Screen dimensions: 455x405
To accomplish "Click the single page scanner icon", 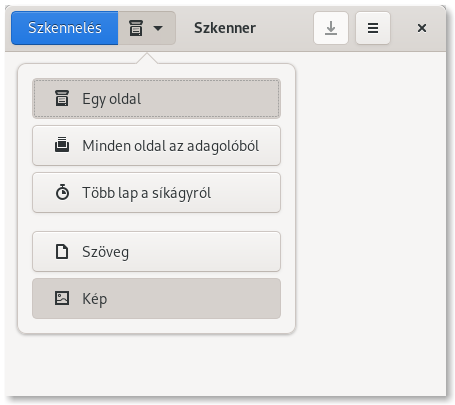I will click(62, 98).
